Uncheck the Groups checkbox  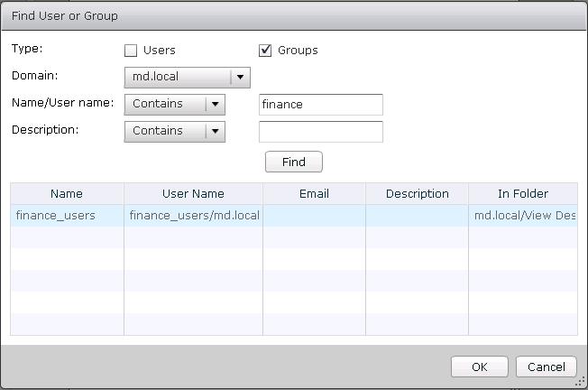coord(266,51)
